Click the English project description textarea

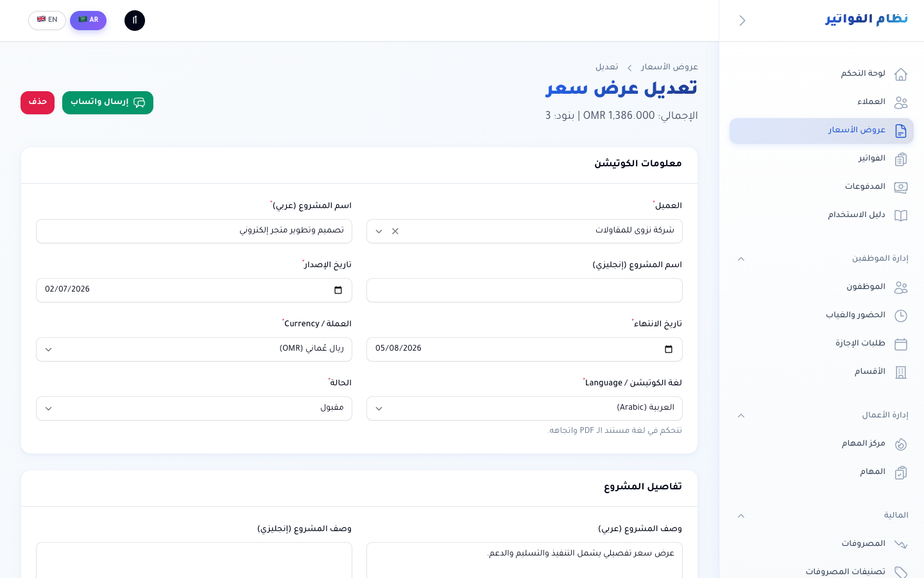(194, 560)
